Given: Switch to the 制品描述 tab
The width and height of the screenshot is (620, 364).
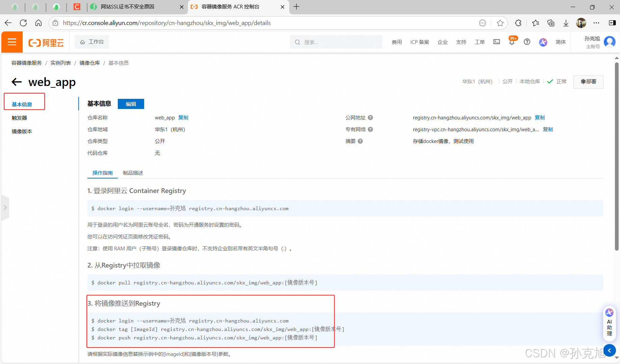Looking at the screenshot, I should [133, 173].
